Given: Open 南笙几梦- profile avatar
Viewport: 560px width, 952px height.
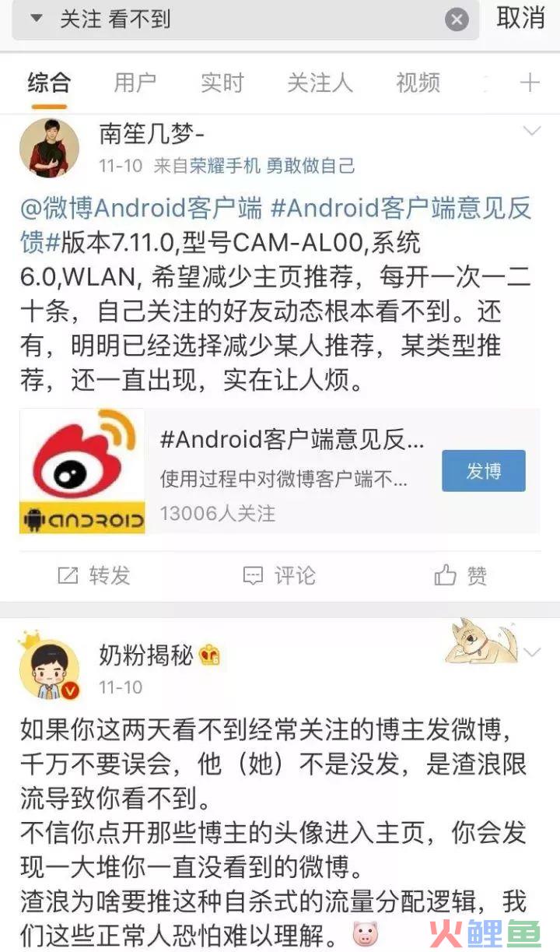Looking at the screenshot, I should pyautogui.click(x=49, y=148).
